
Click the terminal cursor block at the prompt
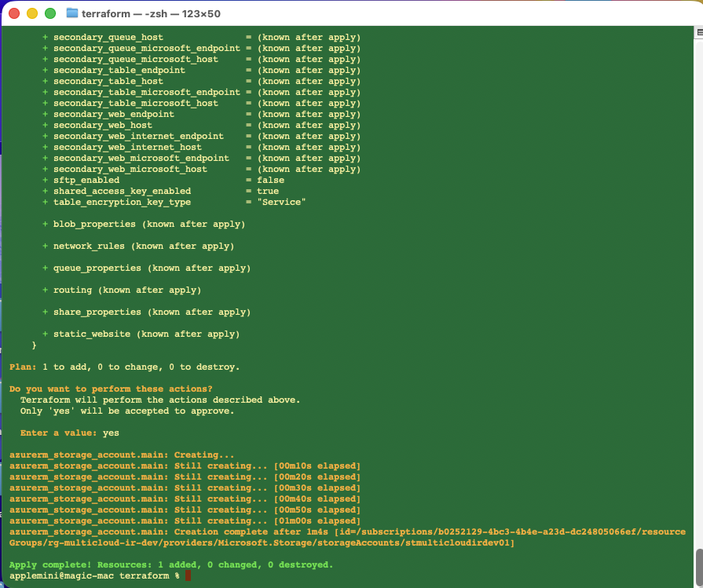(x=188, y=576)
